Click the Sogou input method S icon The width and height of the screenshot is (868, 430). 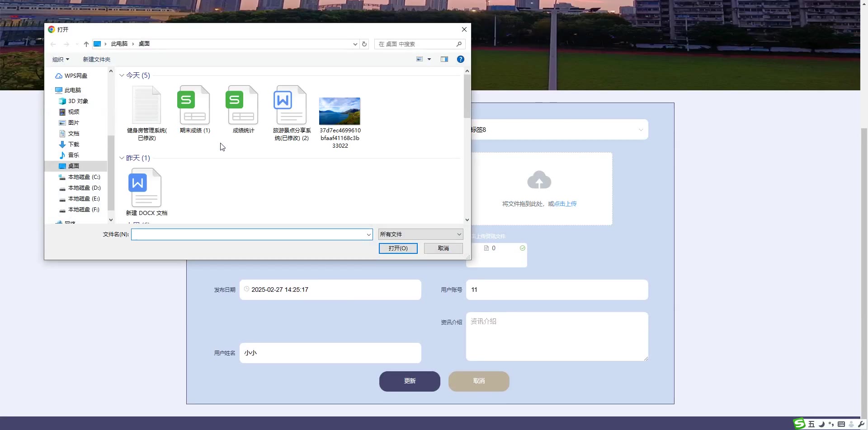point(799,424)
